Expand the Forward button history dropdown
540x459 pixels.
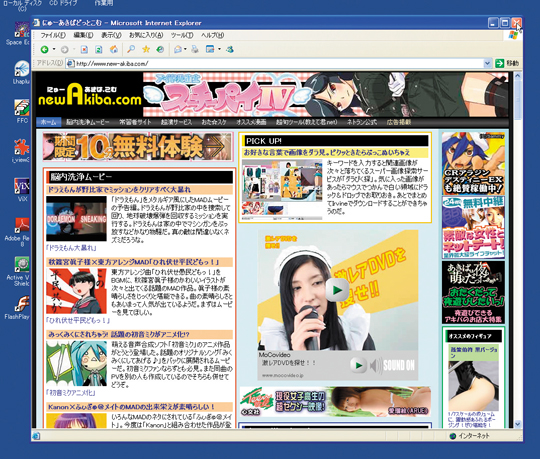74,50
